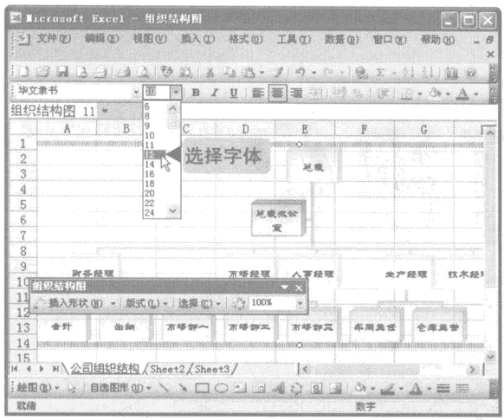Click the font color A button

(462, 94)
